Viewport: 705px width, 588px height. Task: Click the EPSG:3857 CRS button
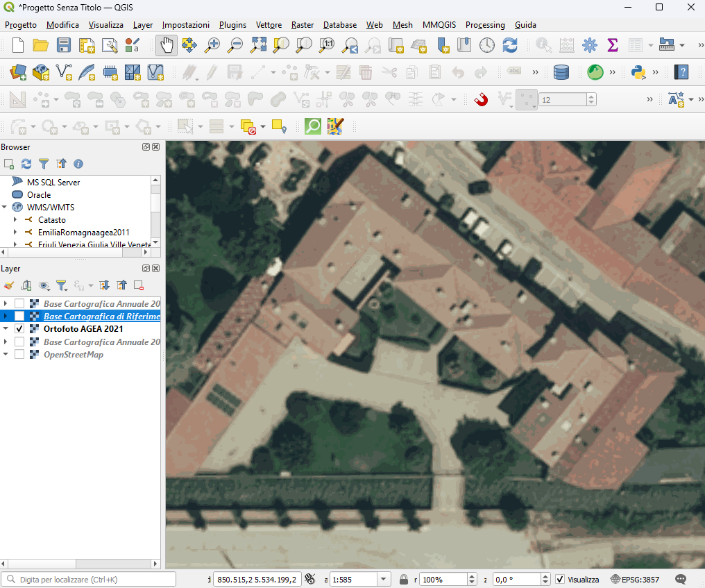635,580
